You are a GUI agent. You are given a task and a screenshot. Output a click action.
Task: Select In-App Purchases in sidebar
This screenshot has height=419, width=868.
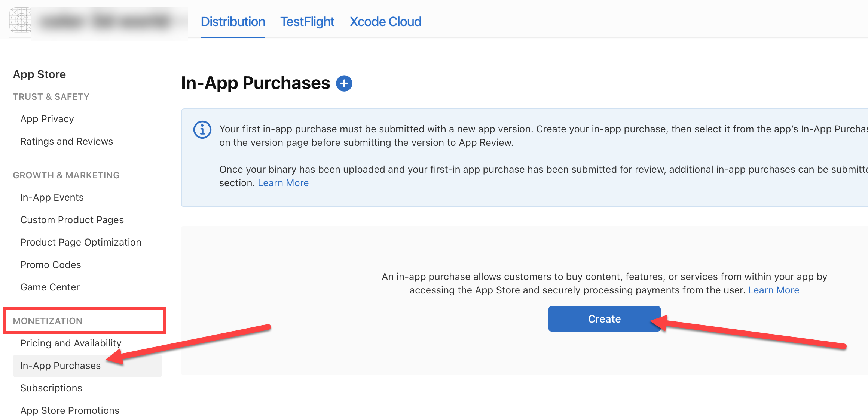[60, 366]
